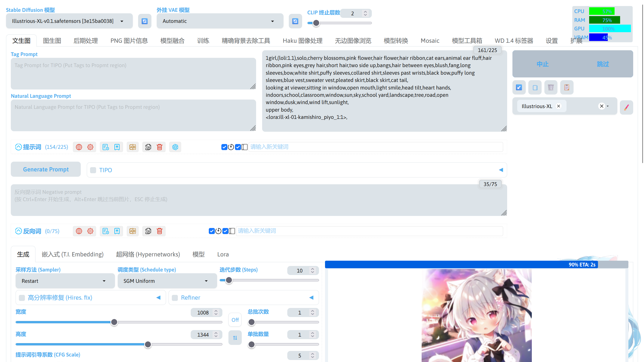Viewport: 644px width, 362px height.
Task: Enable the Refiner checkbox
Action: click(x=175, y=298)
